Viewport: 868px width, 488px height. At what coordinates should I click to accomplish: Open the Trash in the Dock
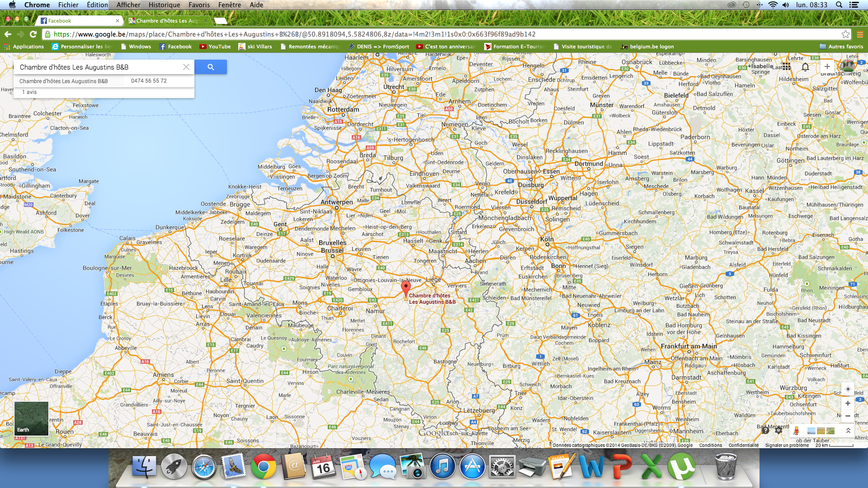tap(726, 467)
